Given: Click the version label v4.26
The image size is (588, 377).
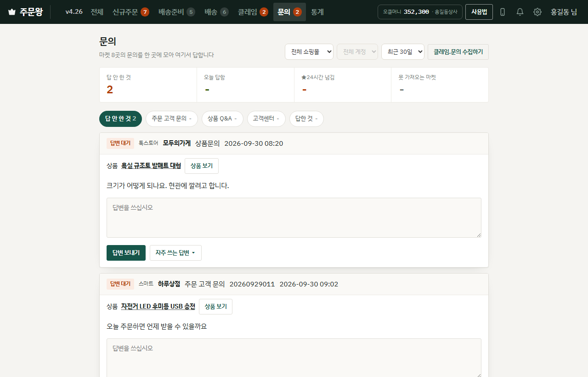Looking at the screenshot, I should tap(74, 12).
